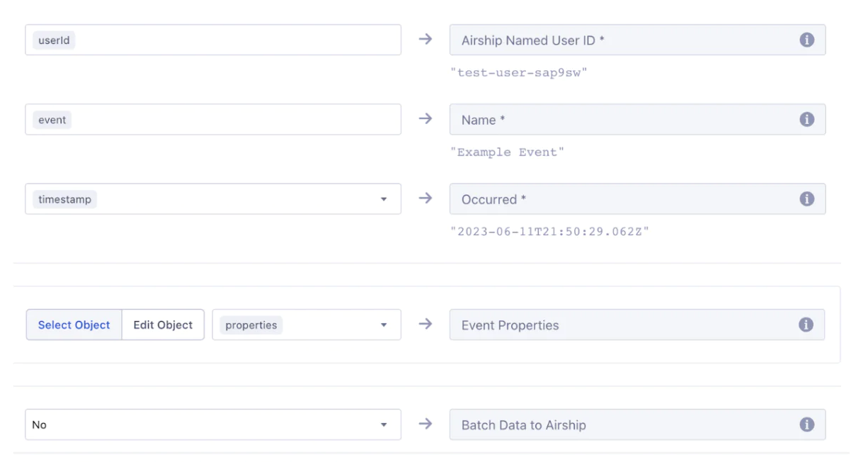Image resolution: width=868 pixels, height=462 pixels.
Task: Click the Event Properties destination field
Action: point(623,325)
